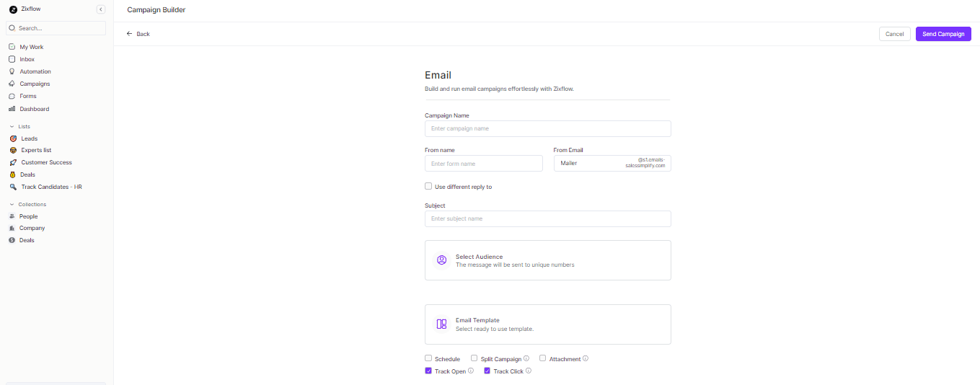Click the info icon next to Track Open
980x385 pixels.
(x=471, y=371)
